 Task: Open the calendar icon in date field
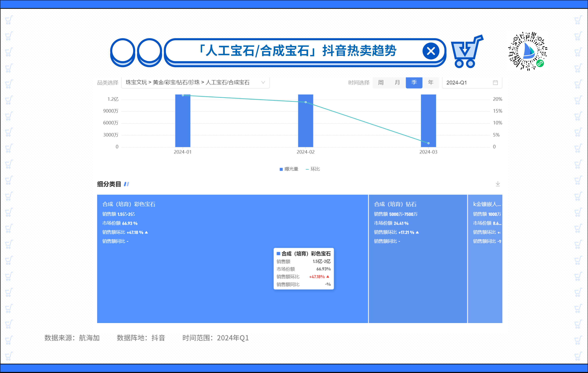pyautogui.click(x=495, y=83)
